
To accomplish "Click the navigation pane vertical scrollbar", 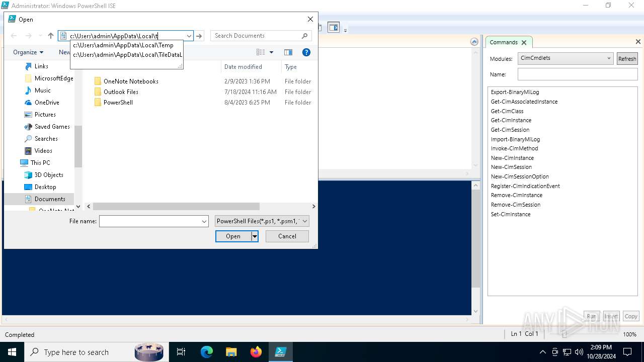I will point(78,146).
